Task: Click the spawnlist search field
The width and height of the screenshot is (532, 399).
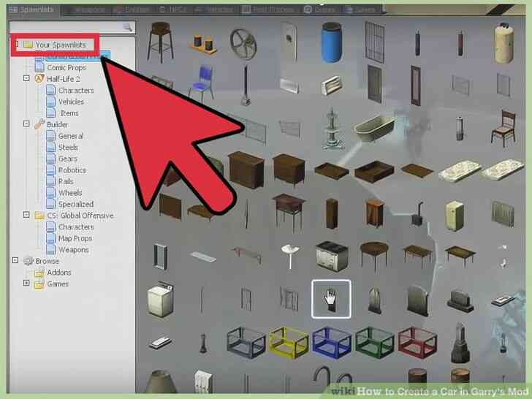Action: coord(72,27)
